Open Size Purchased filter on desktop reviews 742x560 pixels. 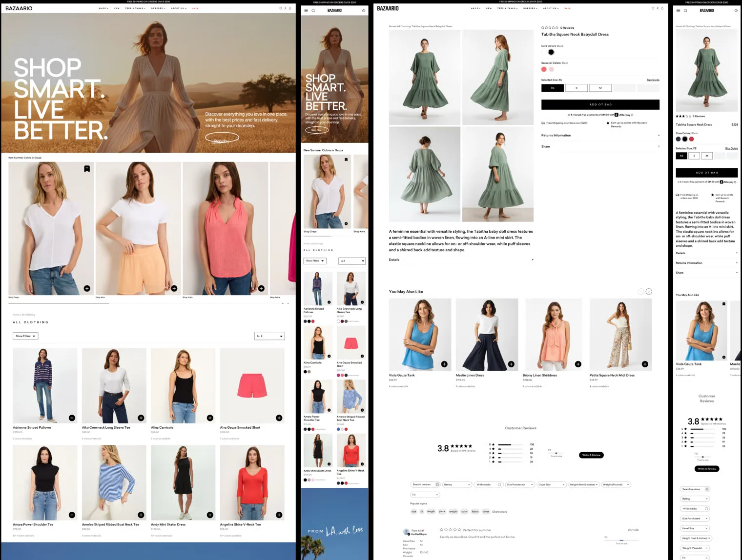[520, 484]
